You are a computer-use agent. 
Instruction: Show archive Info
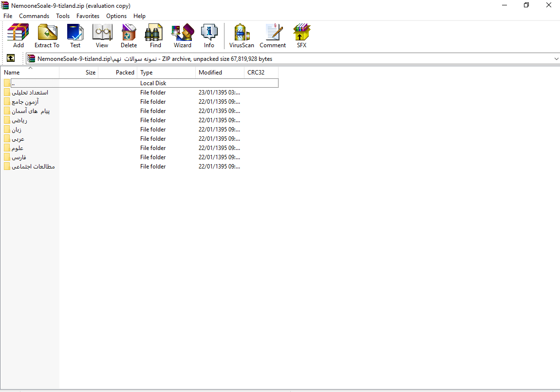pos(209,36)
